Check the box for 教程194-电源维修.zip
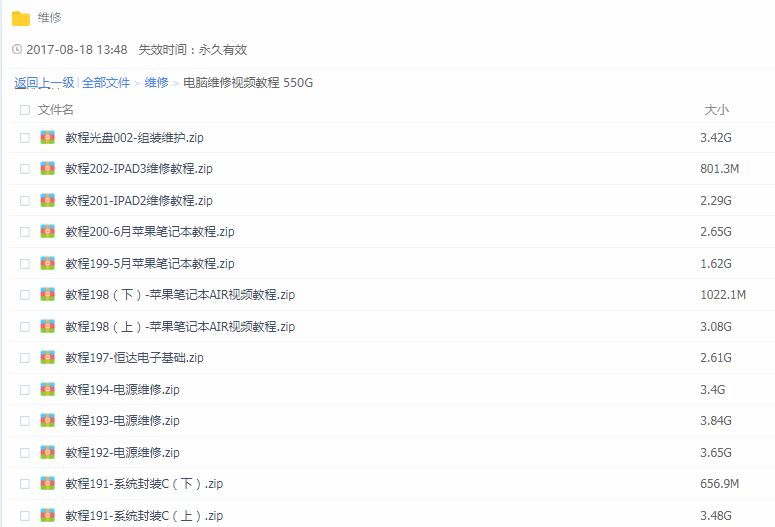 pos(25,390)
